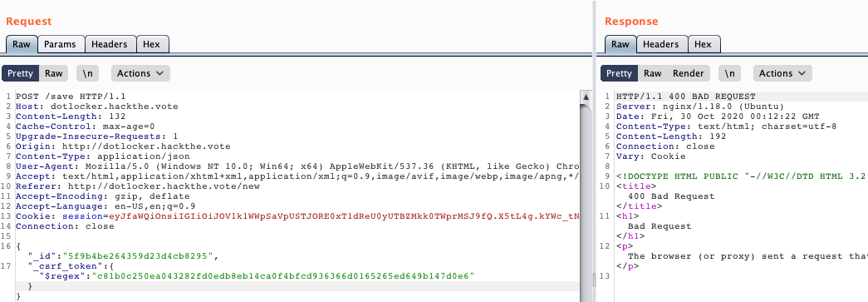868x302 pixels.
Task: Enable Pretty view in Response pane
Action: 619,73
